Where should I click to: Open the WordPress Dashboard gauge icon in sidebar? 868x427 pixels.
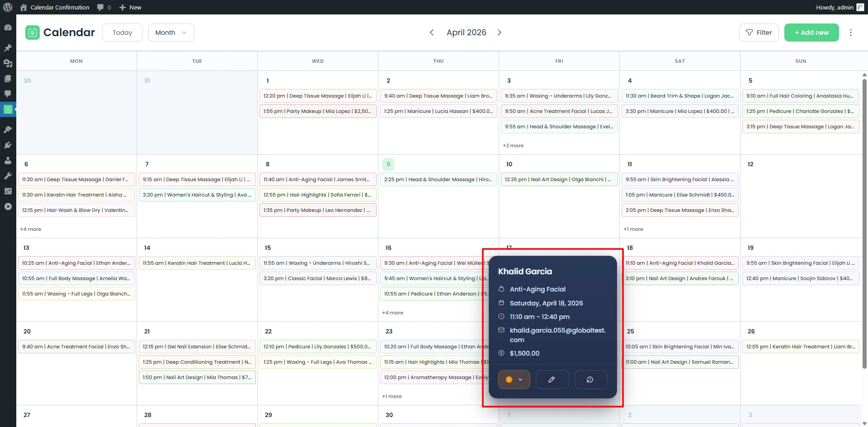[8, 28]
